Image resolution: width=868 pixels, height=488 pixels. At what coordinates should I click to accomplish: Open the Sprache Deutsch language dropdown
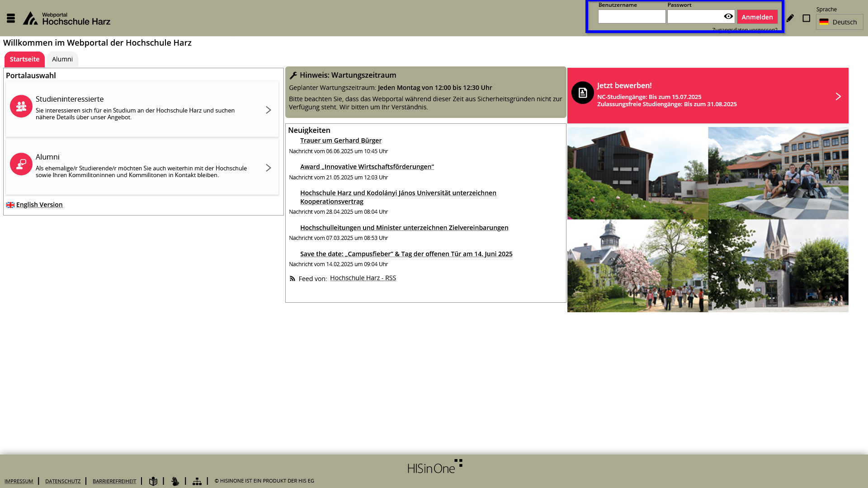tap(839, 22)
